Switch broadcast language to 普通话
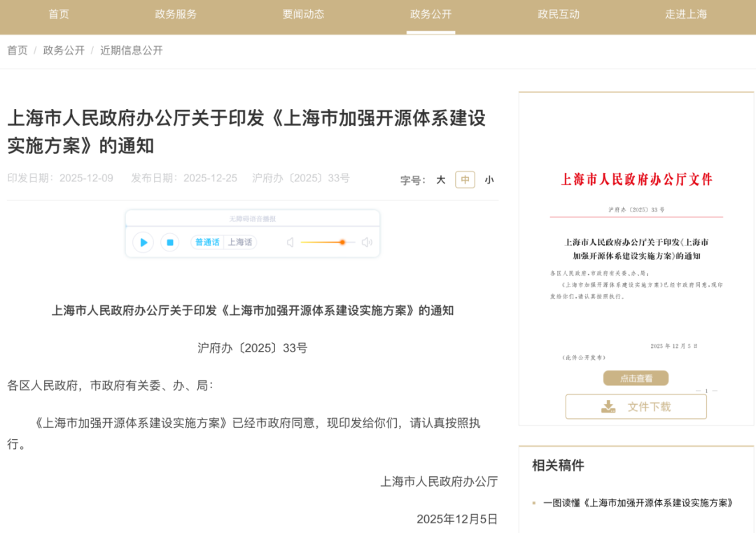 pos(206,242)
